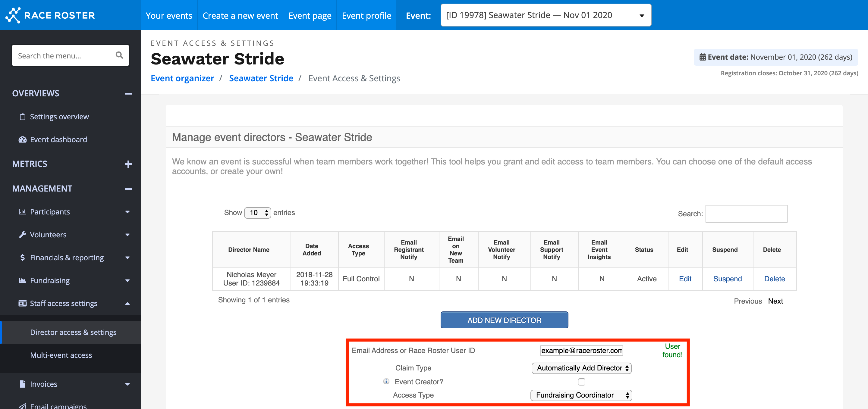
Task: Open the Event selector dropdown
Action: coord(546,15)
